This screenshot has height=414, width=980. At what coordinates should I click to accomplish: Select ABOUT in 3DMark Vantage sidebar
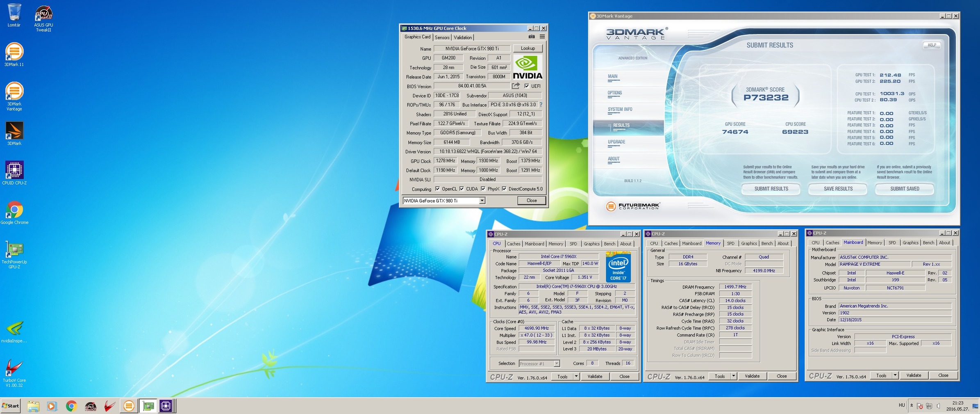pos(613,159)
